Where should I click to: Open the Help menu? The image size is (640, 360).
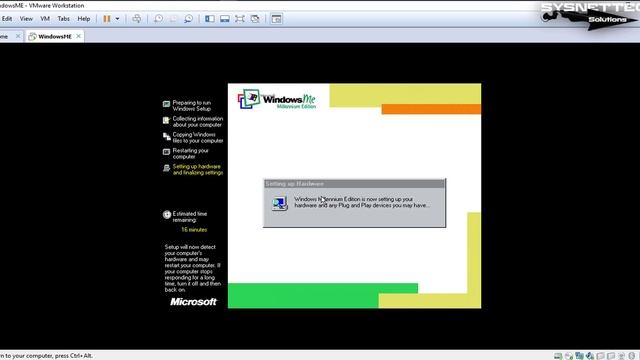84,19
